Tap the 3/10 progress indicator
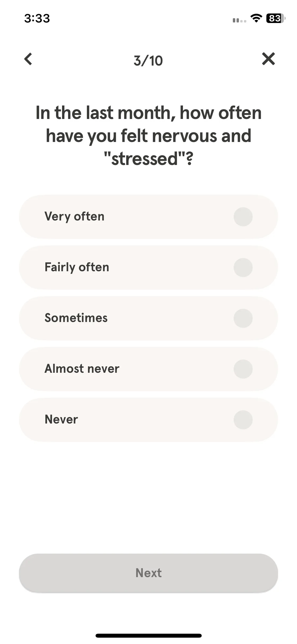Viewport: 297px width, 644px height. pos(148,61)
